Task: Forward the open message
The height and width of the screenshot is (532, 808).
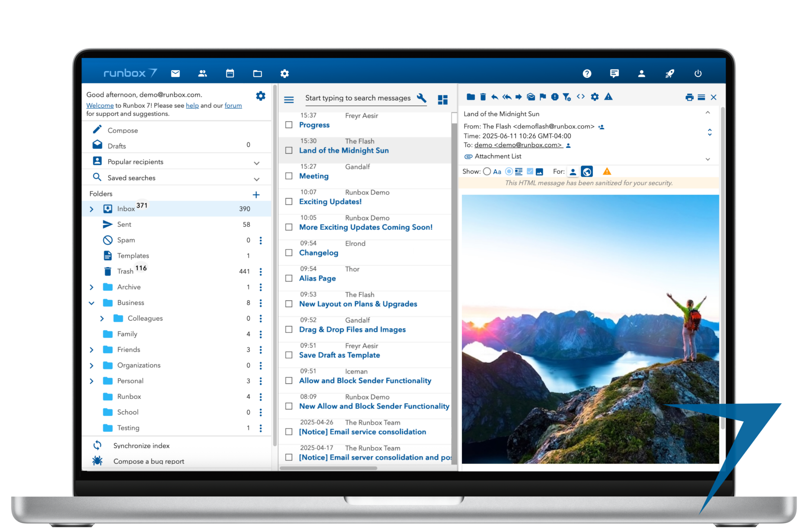Action: 519,97
